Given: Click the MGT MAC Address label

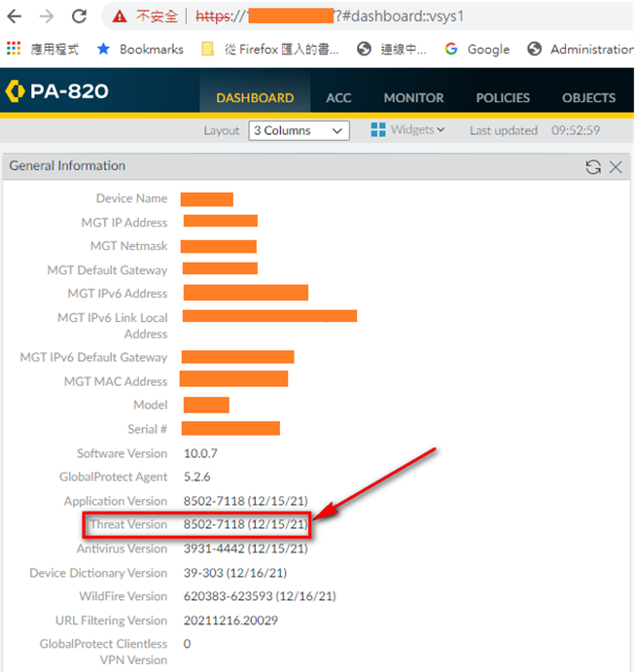Looking at the screenshot, I should click(116, 381).
